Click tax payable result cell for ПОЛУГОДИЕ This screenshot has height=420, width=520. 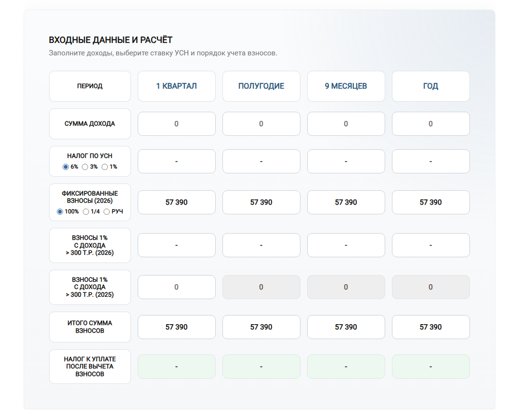[x=261, y=367]
